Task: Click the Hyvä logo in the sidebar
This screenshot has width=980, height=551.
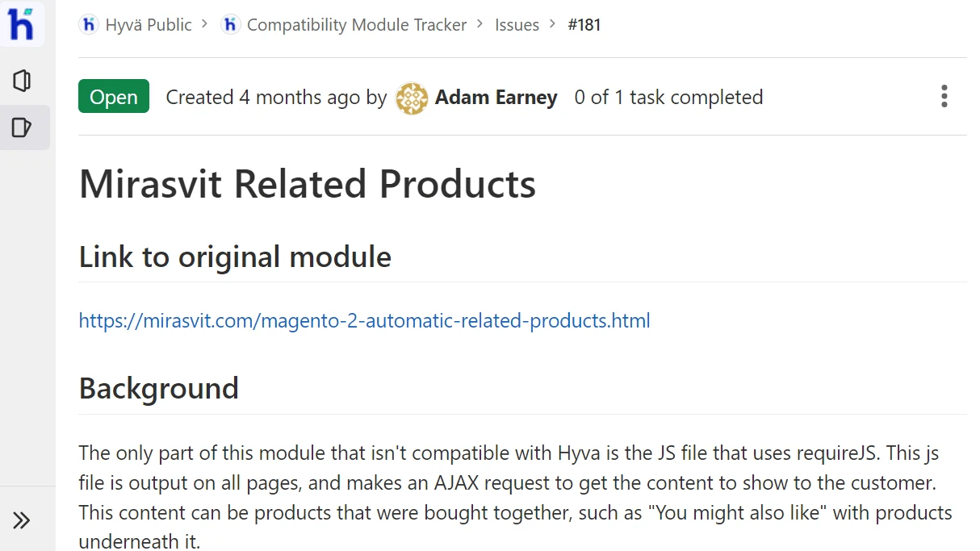Action: tap(22, 24)
